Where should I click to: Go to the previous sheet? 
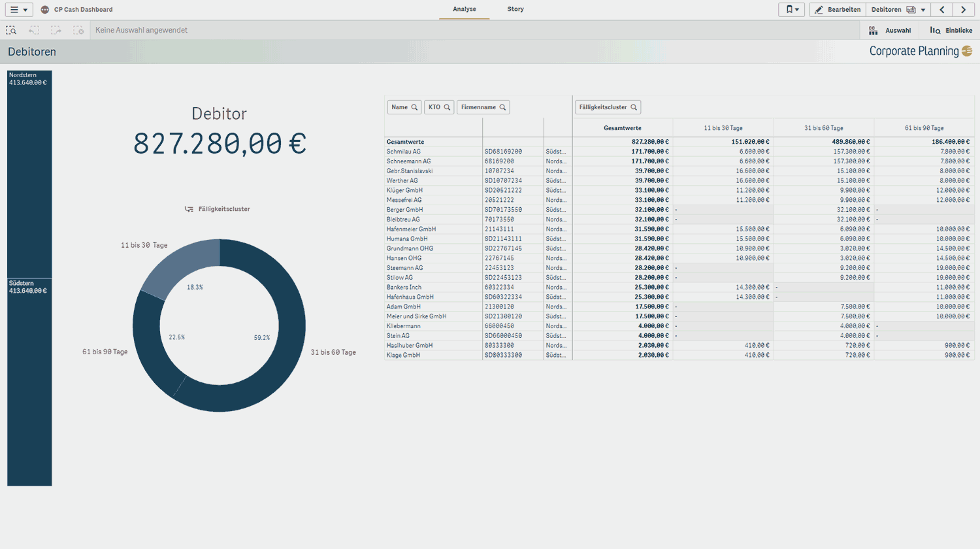942,10
